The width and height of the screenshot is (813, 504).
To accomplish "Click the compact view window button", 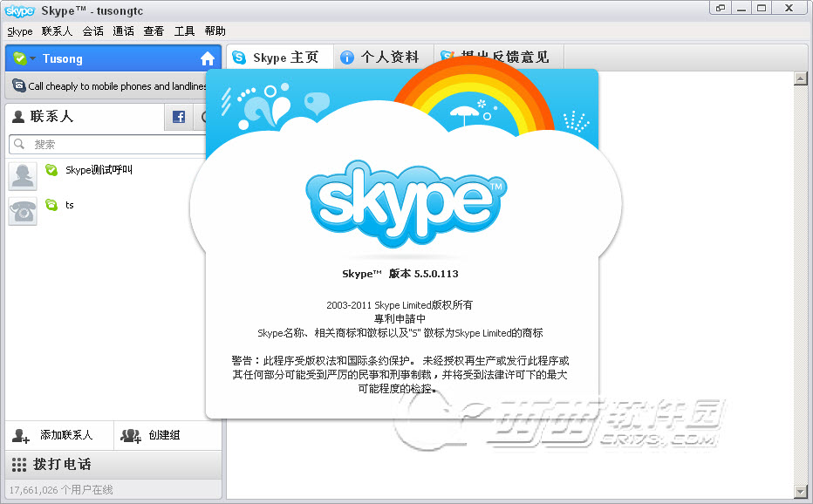I will [x=720, y=8].
